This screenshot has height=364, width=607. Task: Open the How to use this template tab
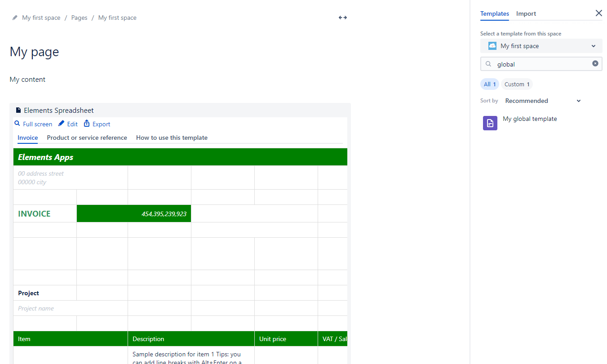(x=172, y=138)
